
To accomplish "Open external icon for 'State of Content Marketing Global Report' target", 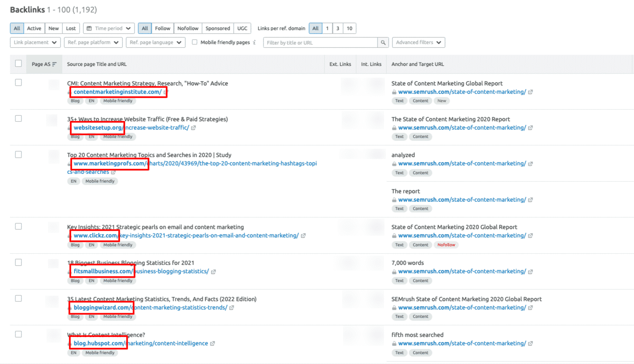I will point(530,92).
